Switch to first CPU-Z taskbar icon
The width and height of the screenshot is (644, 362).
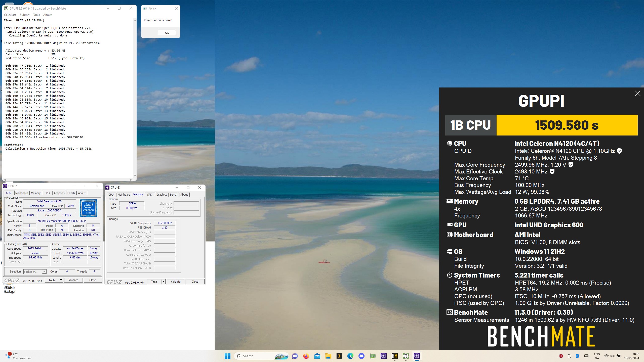pyautogui.click(x=383, y=356)
